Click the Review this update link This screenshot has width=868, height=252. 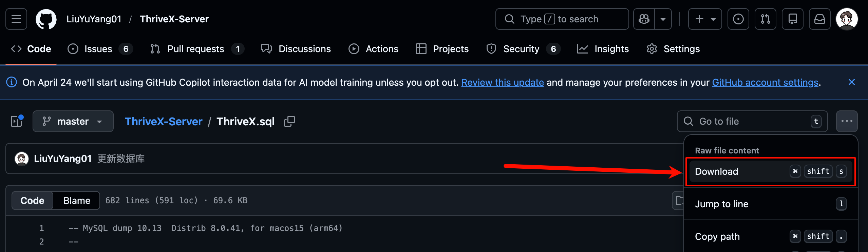point(502,82)
